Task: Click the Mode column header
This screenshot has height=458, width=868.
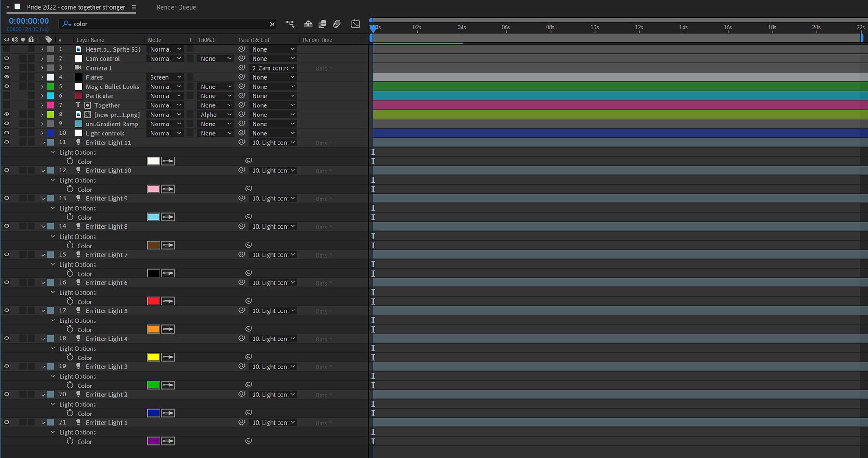Action: (154, 40)
